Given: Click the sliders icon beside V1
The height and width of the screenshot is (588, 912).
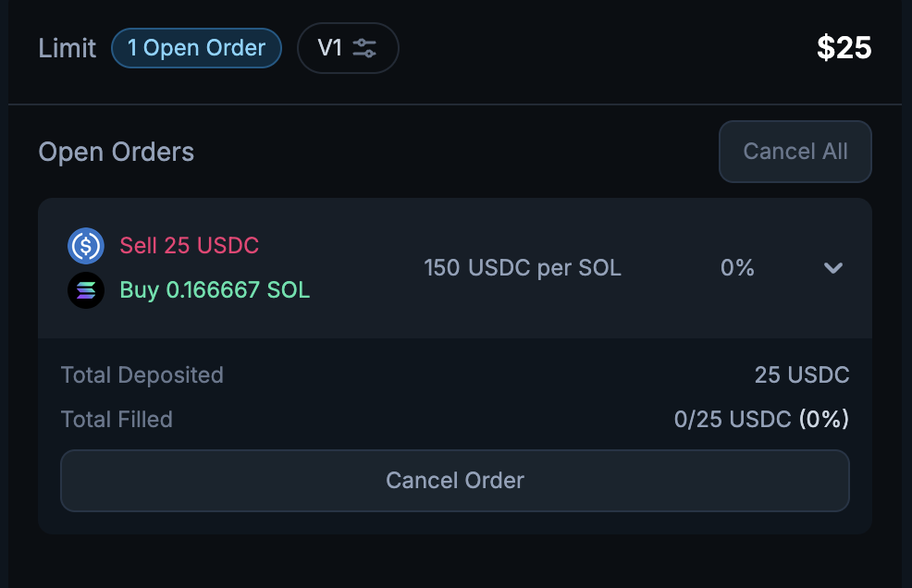Looking at the screenshot, I should coord(364,48).
